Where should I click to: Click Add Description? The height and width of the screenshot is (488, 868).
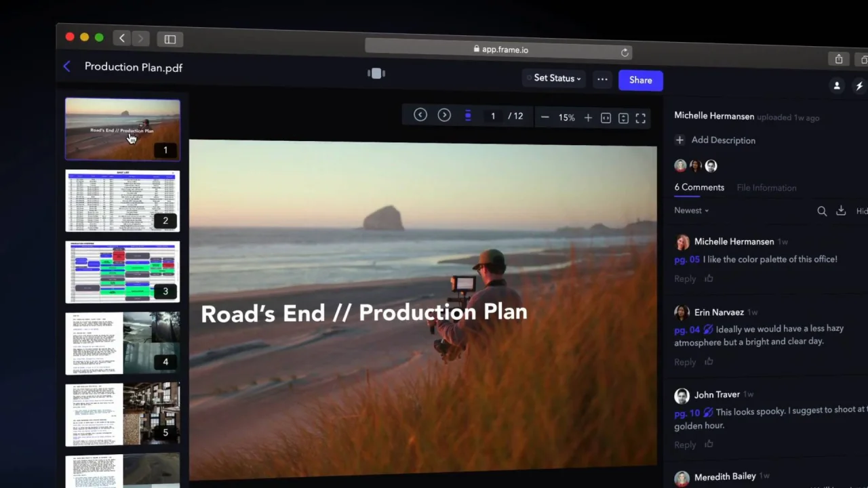[x=723, y=140]
